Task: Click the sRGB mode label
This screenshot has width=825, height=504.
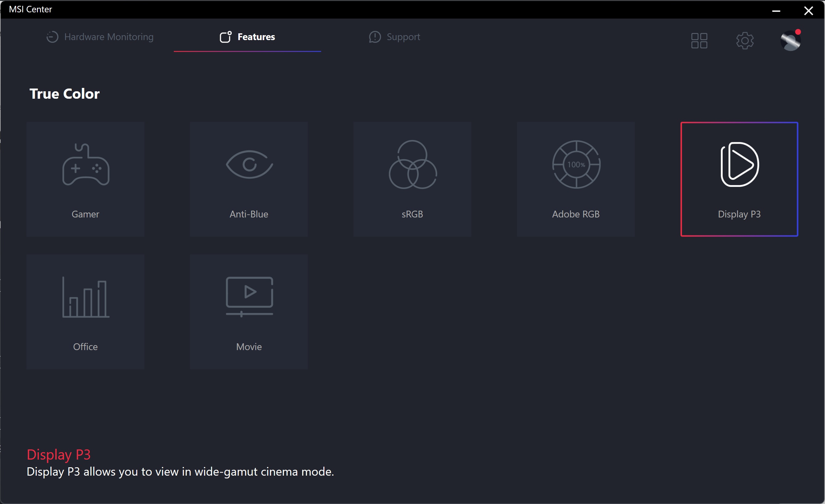Action: [412, 214]
